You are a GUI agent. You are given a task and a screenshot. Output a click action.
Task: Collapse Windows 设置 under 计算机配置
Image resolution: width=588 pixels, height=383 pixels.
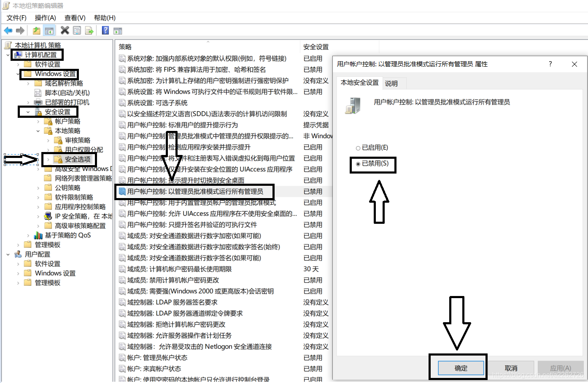[x=18, y=74]
